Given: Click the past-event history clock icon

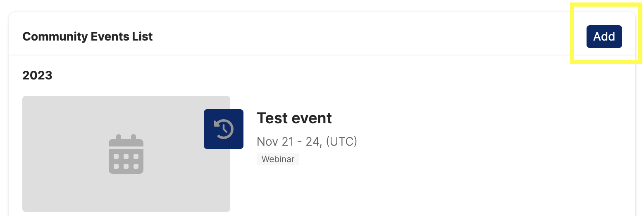Looking at the screenshot, I should pyautogui.click(x=224, y=129).
